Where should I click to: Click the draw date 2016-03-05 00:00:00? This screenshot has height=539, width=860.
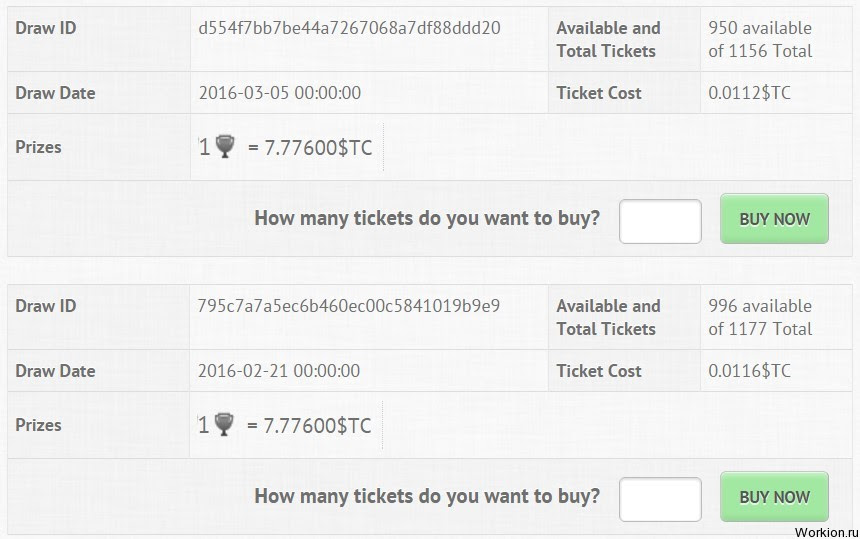click(x=280, y=93)
